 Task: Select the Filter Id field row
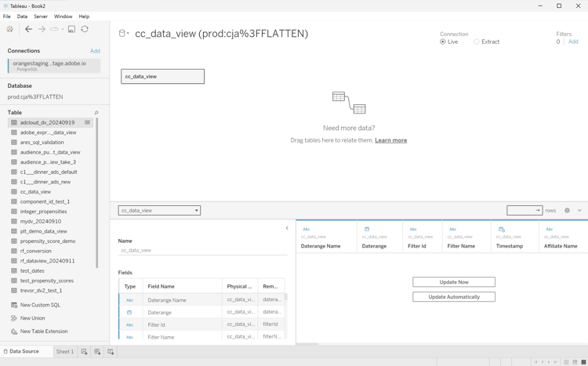click(x=201, y=324)
